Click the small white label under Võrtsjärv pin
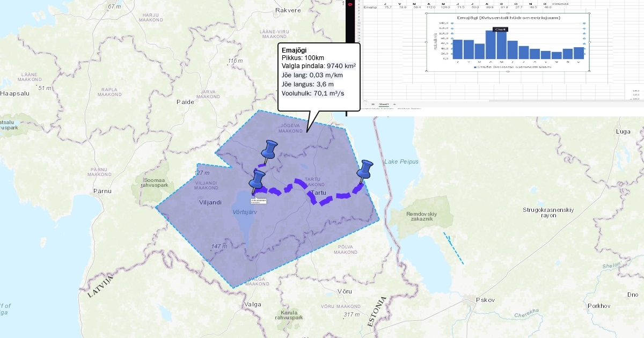Viewport: 644px width, 338px height. pos(259,200)
